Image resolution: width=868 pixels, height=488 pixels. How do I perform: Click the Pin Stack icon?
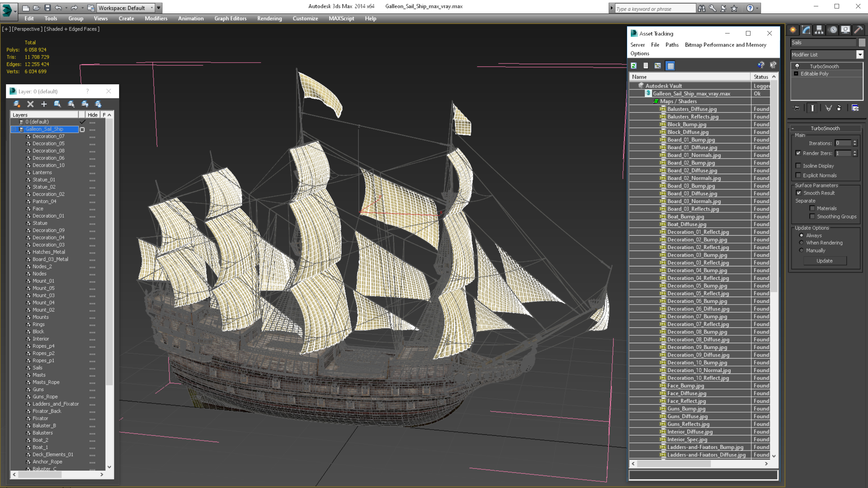(796, 108)
